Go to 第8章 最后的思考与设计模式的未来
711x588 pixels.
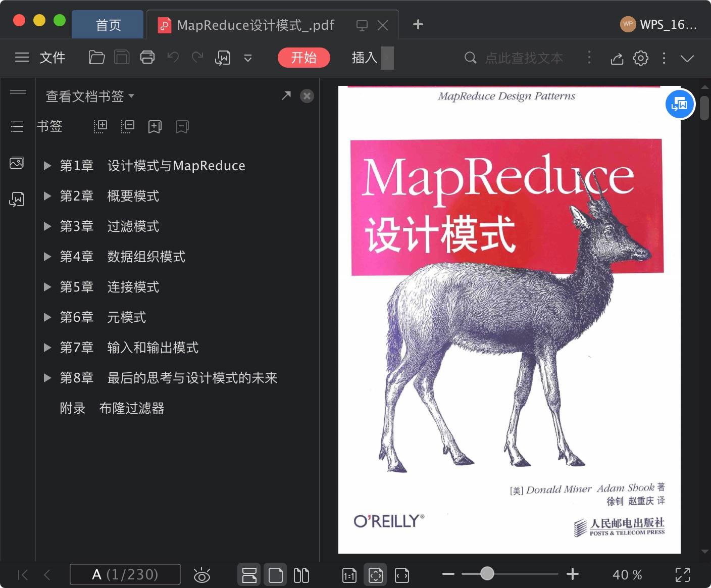(x=169, y=378)
